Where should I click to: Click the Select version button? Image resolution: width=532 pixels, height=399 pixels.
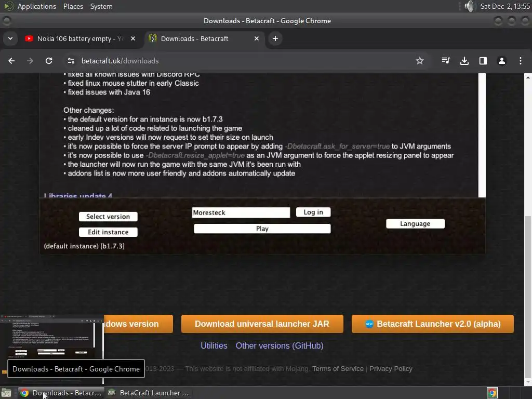(108, 217)
